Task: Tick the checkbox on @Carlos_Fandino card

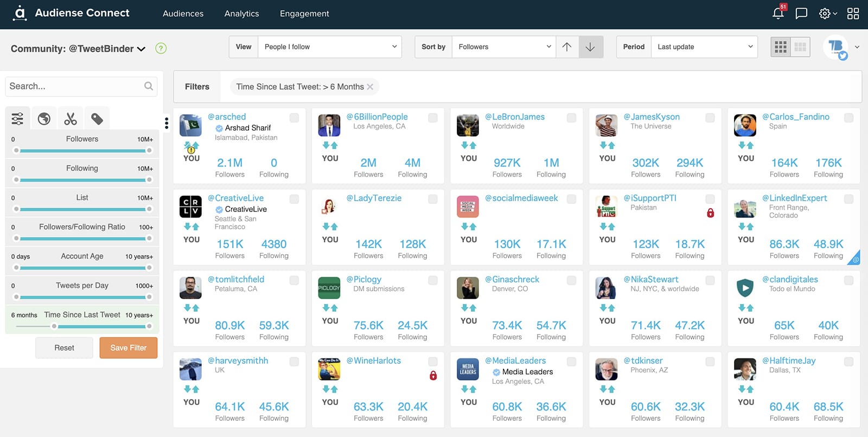Action: coord(849,118)
